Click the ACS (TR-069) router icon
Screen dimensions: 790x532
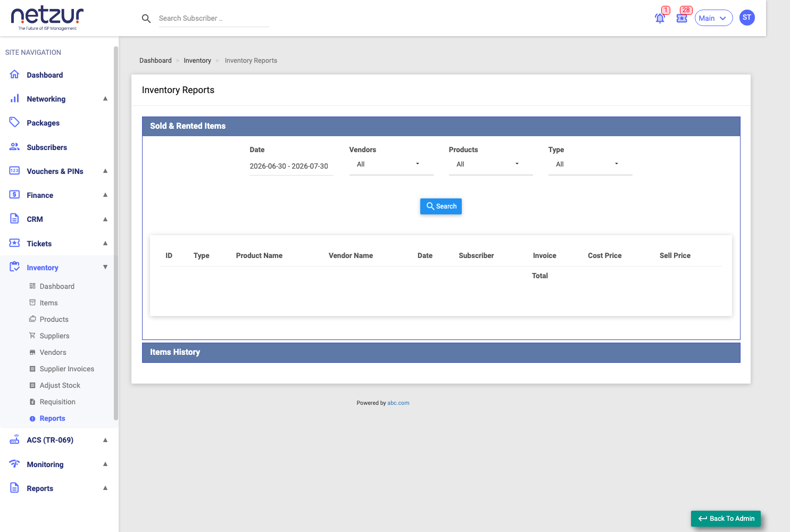tap(14, 439)
